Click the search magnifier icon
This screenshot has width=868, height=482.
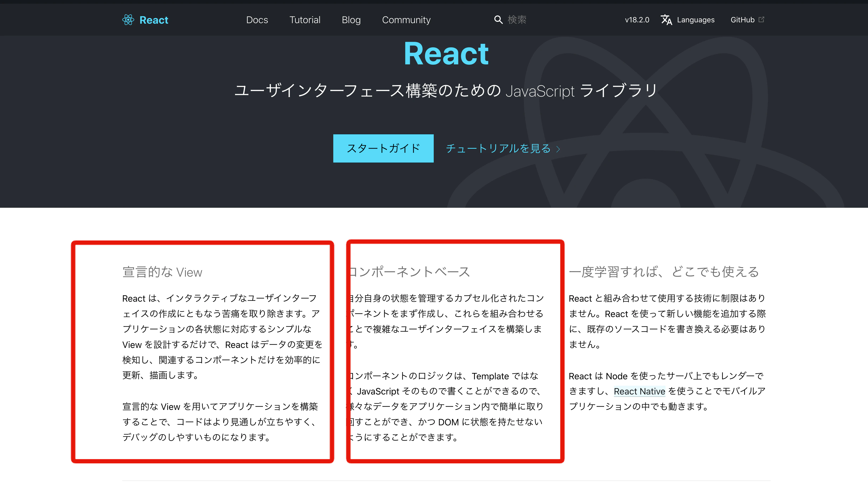point(498,20)
